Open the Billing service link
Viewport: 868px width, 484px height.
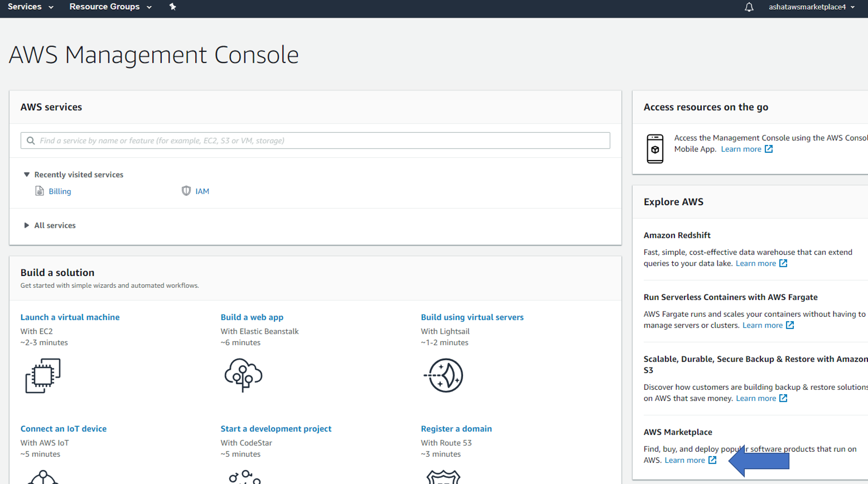[60, 191]
